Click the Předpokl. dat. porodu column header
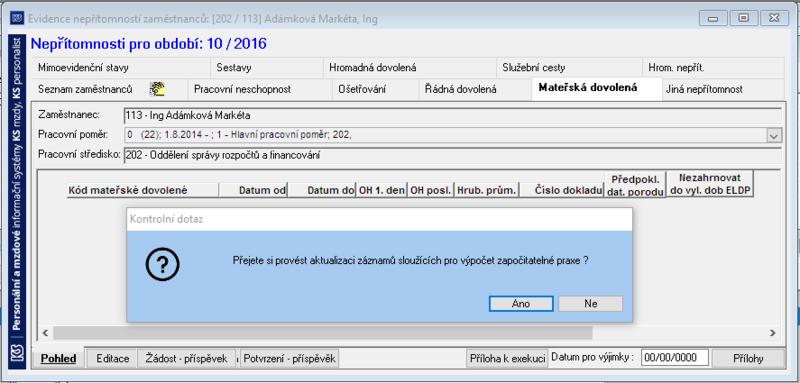The image size is (800, 383). [x=635, y=185]
